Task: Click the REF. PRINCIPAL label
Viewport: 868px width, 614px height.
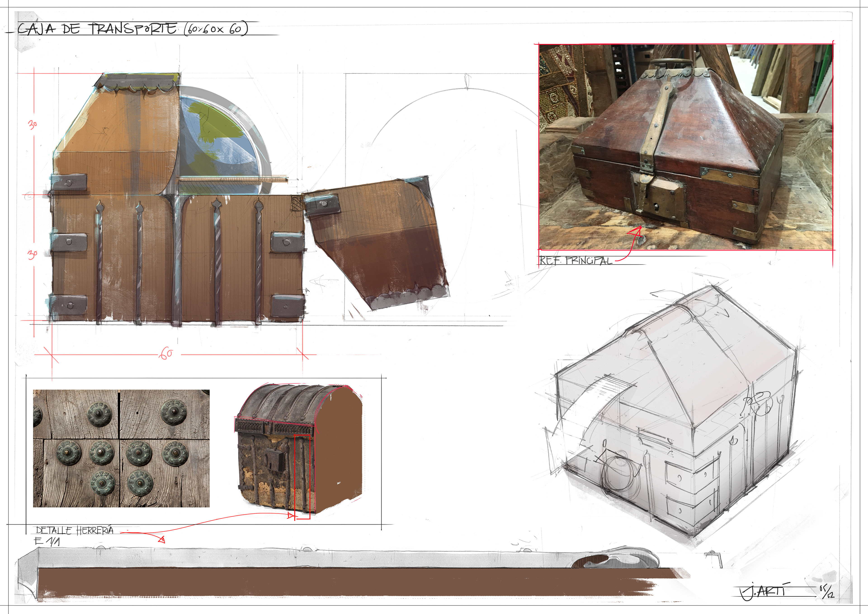Action: [576, 260]
